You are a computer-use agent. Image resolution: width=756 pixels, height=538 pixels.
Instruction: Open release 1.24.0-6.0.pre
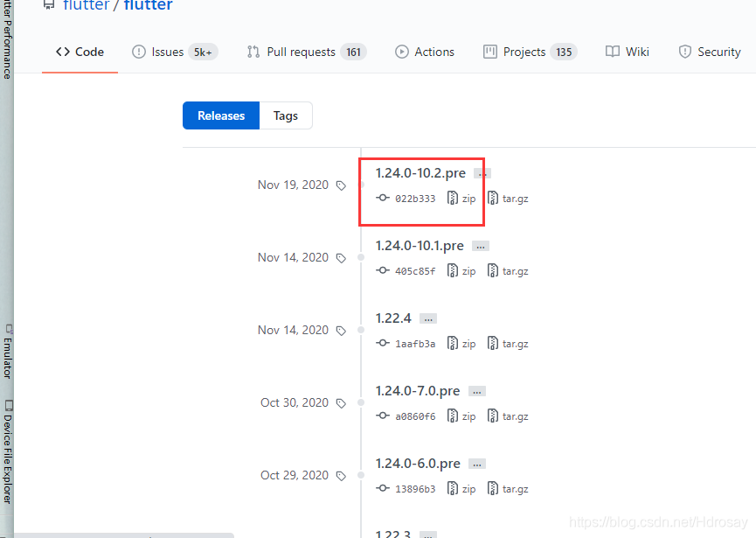point(418,464)
